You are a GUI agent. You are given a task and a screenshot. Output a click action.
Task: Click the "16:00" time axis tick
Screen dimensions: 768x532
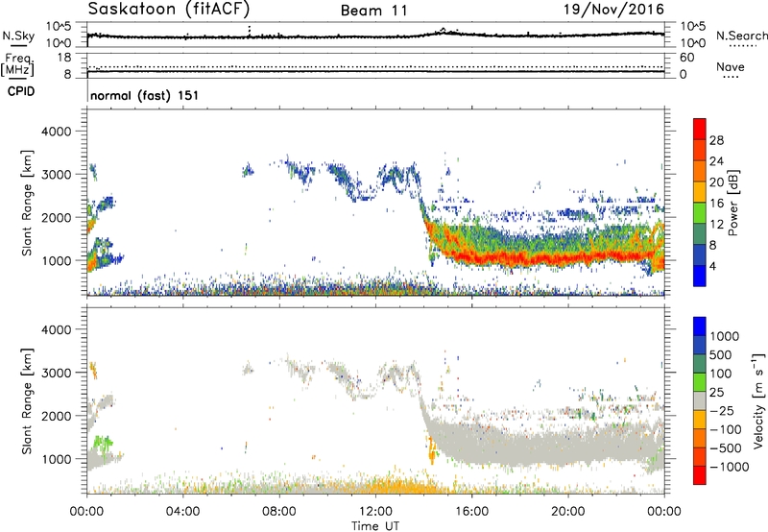(471, 512)
